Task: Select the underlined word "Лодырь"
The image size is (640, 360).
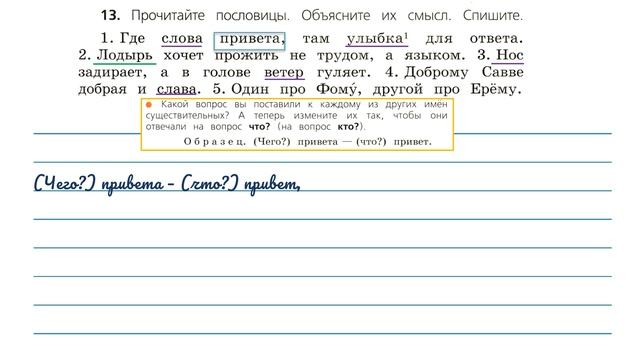Action: tap(124, 56)
